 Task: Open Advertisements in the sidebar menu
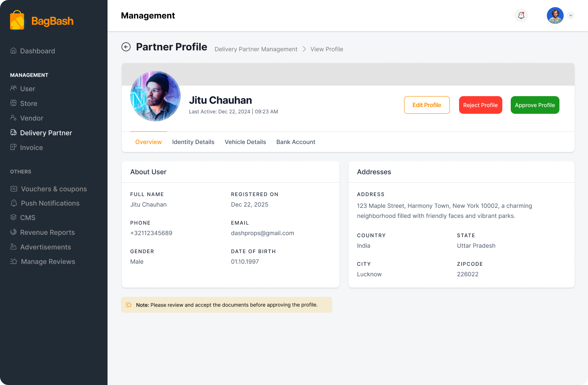pos(45,247)
